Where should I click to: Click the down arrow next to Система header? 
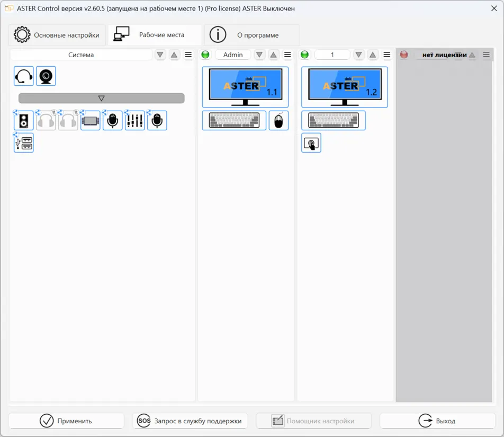(160, 54)
